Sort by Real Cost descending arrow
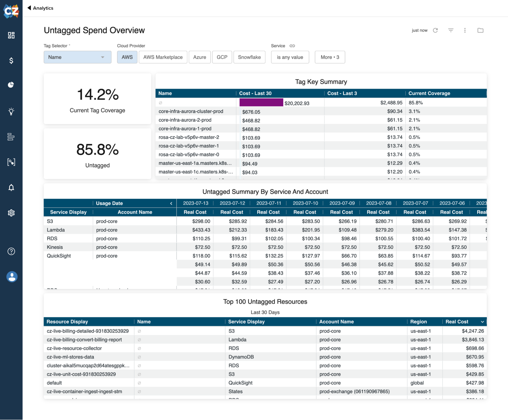The width and height of the screenshot is (508, 420). [x=482, y=321]
